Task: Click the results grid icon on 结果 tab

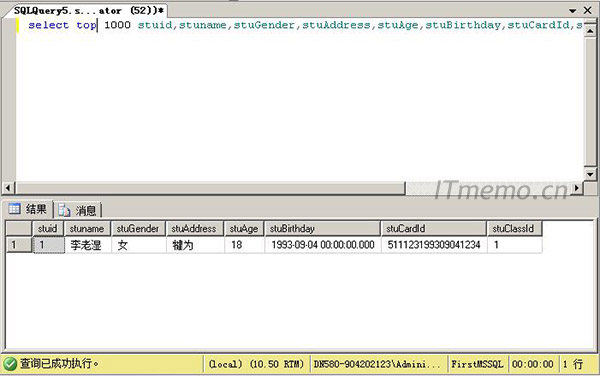Action: (14, 209)
